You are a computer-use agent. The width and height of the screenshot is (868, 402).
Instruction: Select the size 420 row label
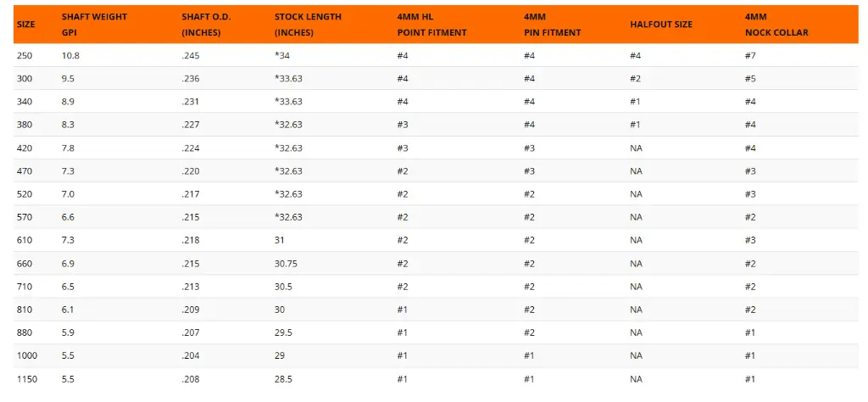coord(23,148)
